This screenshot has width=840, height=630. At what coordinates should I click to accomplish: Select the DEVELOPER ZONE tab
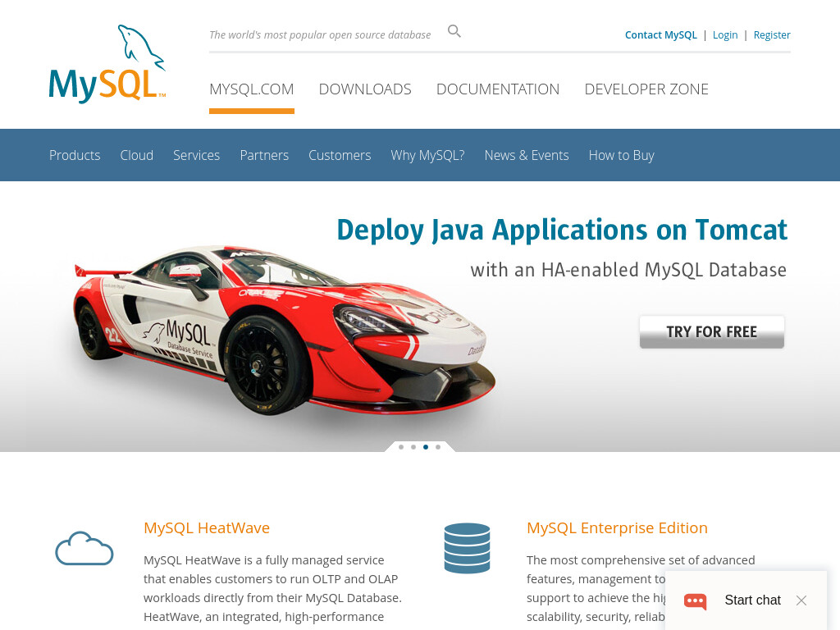click(646, 89)
